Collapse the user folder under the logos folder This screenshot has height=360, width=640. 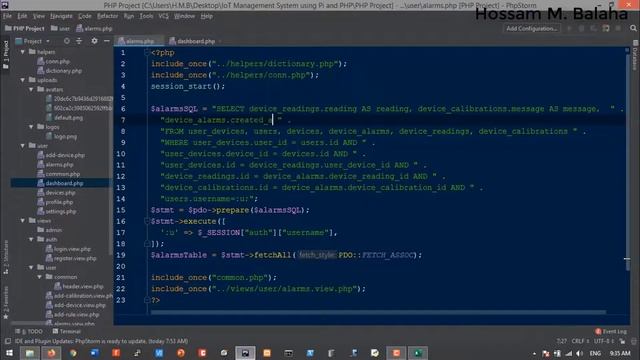coord(23,146)
